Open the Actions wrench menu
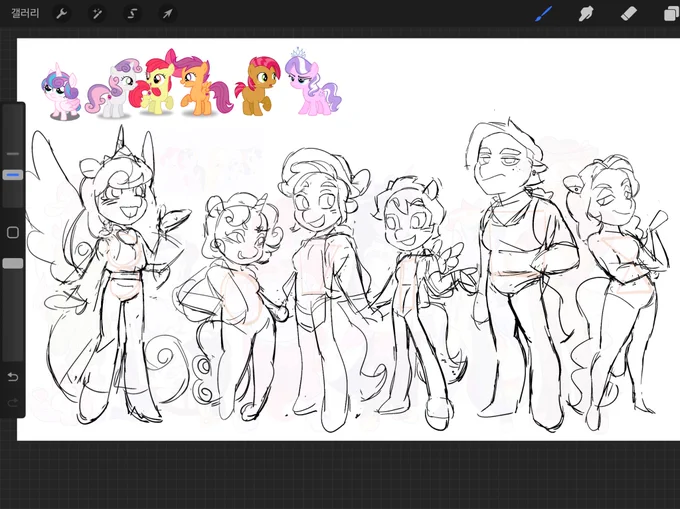Viewport: 680px width, 509px height. [62, 14]
